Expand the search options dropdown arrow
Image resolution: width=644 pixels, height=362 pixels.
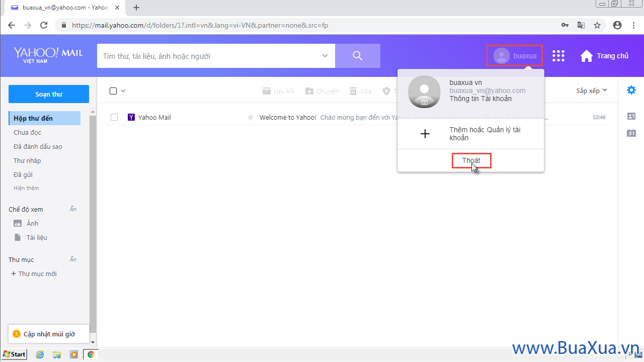pos(325,56)
